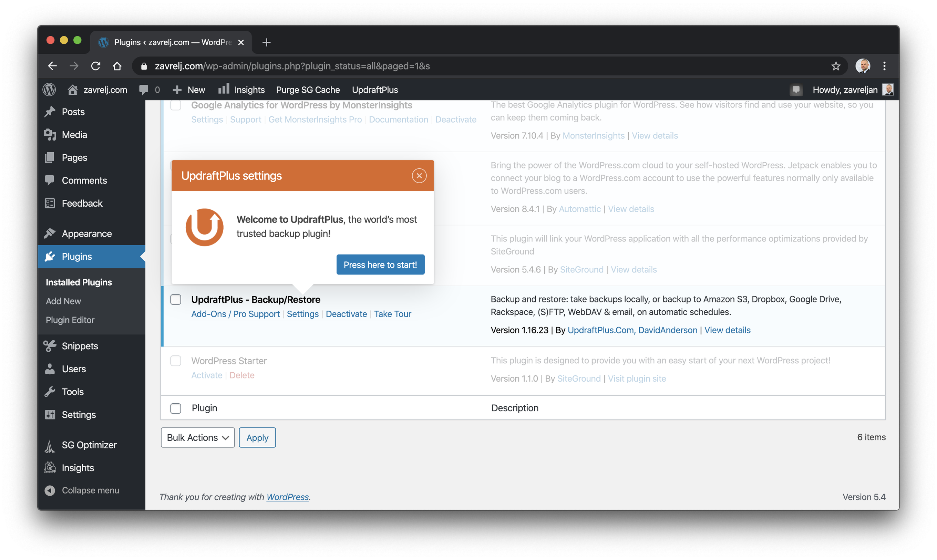Reload the page with the refresh icon

(95, 66)
